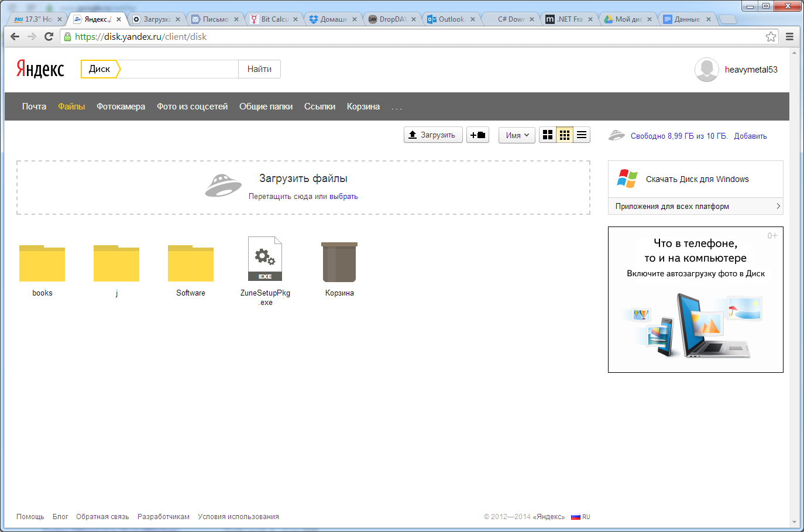Bookmark page with the star icon
Screen dimensions: 804x532
click(x=771, y=37)
